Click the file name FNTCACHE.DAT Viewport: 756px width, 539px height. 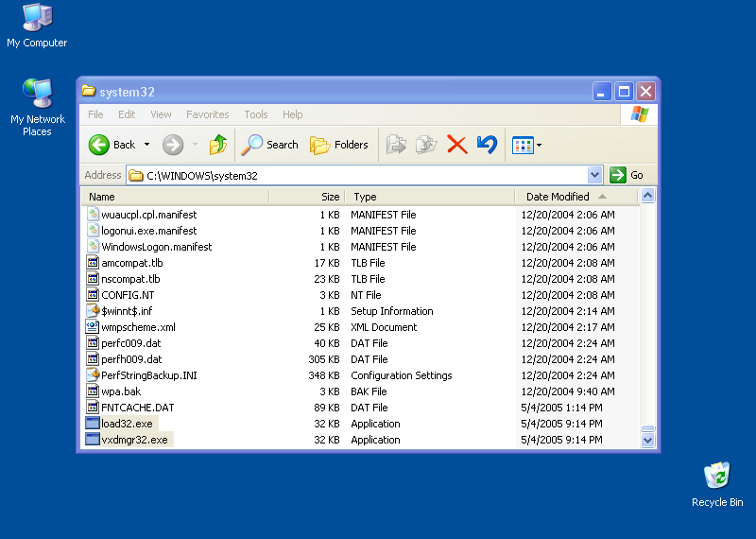137,408
